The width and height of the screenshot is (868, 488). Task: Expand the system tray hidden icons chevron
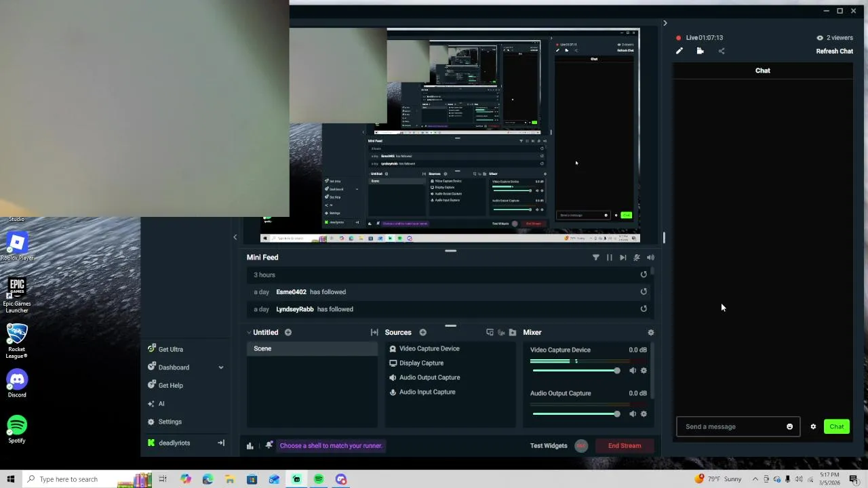coord(755,479)
